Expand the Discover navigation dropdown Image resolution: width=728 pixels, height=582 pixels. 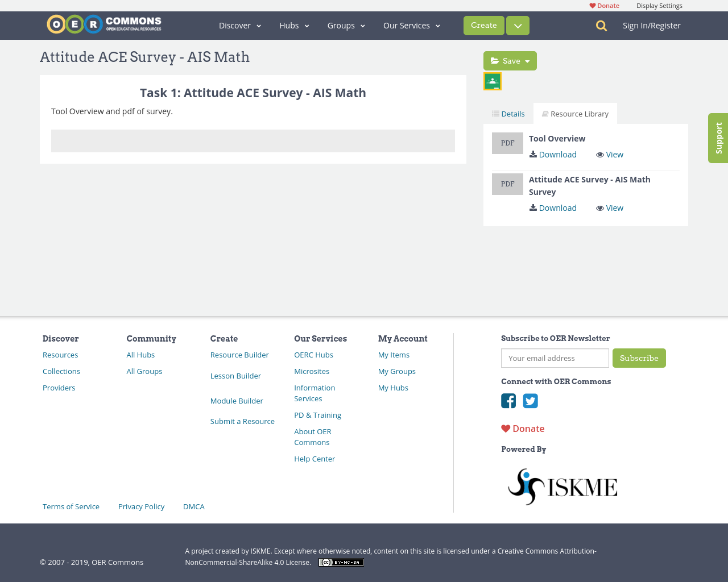[238, 25]
